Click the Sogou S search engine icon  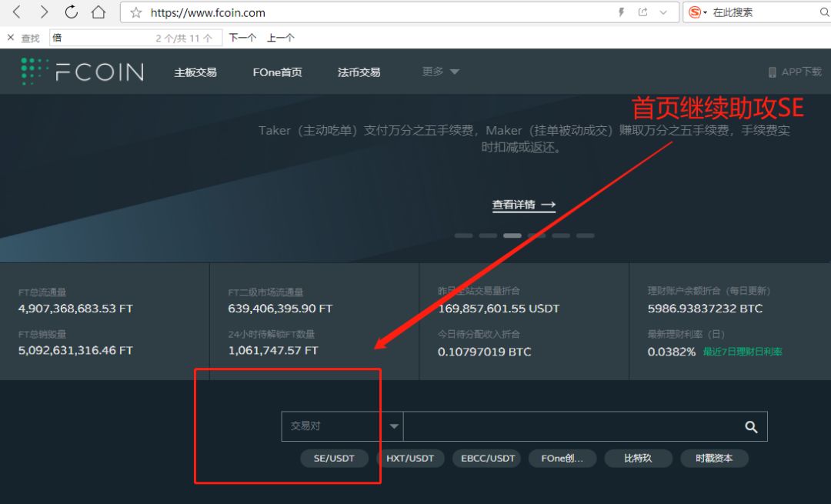point(695,12)
